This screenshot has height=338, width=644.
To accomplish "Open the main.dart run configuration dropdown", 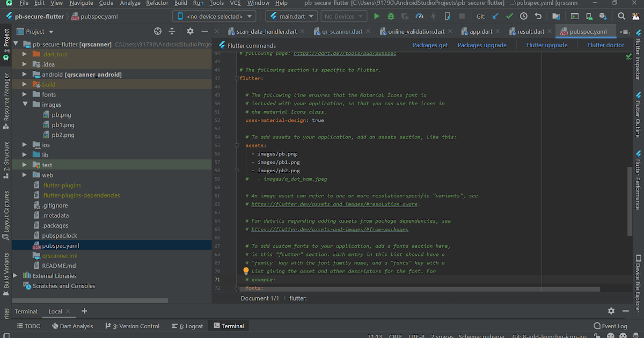I will [291, 16].
